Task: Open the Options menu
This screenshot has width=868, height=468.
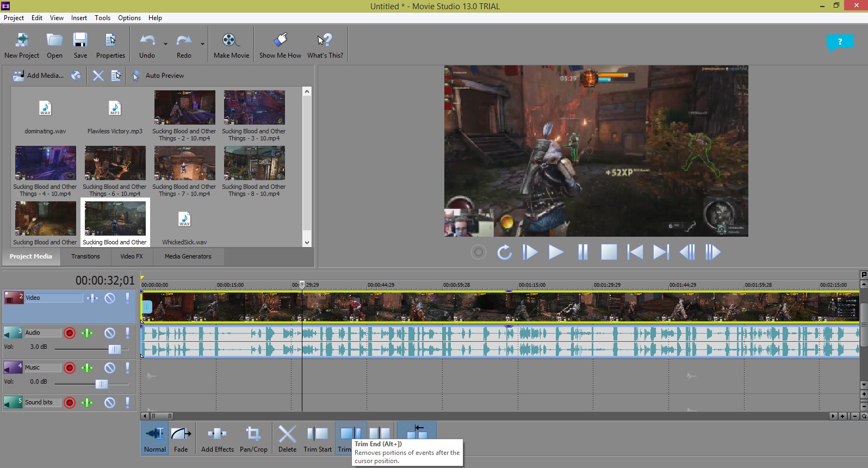Action: 129,18
